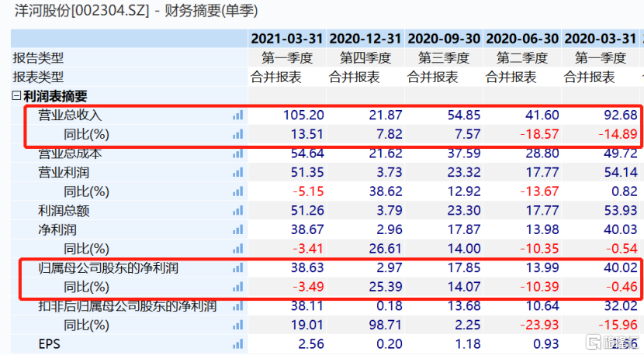Click the 营业总成本 row label
644x355 pixels.
click(x=70, y=153)
